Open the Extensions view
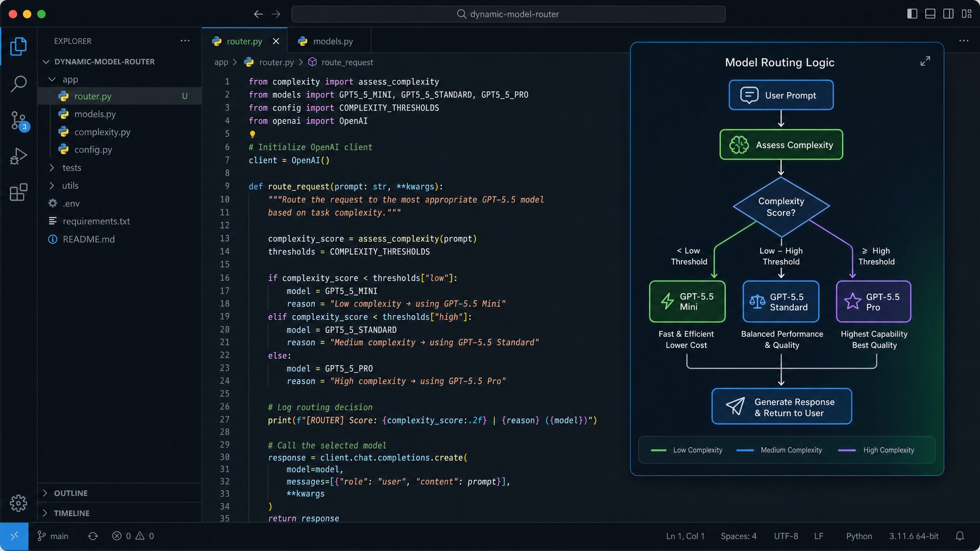The height and width of the screenshot is (551, 980). click(18, 192)
